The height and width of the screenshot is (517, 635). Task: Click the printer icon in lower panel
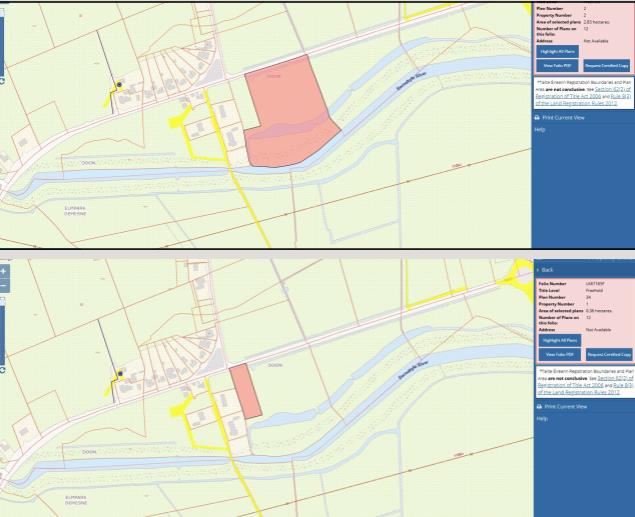tap(540, 406)
